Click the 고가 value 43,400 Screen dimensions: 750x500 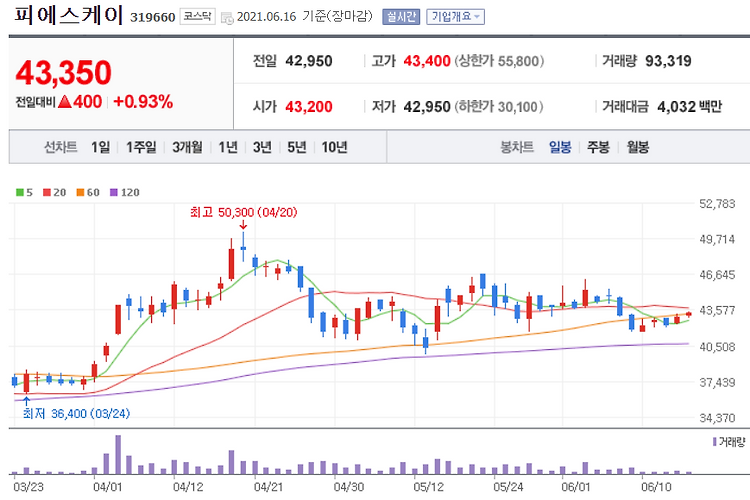(427, 61)
